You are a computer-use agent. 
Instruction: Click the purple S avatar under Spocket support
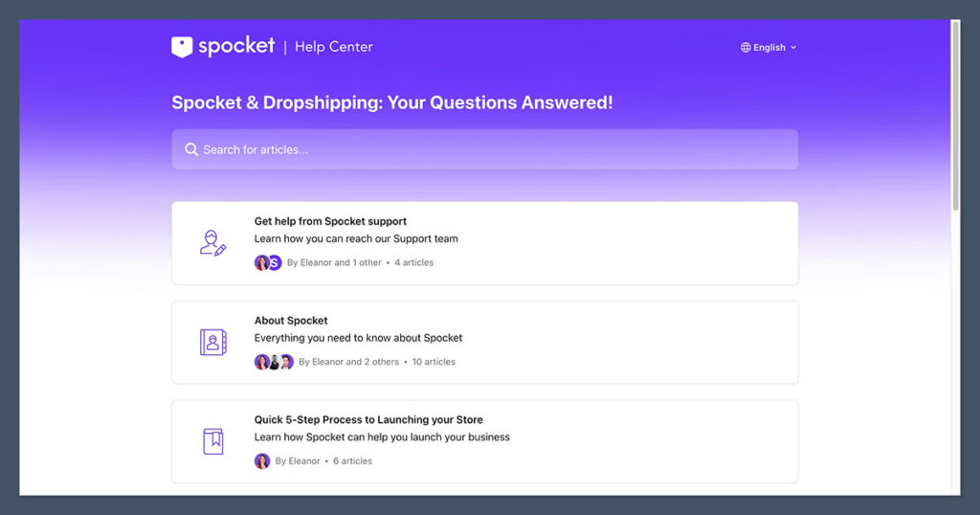tap(275, 262)
